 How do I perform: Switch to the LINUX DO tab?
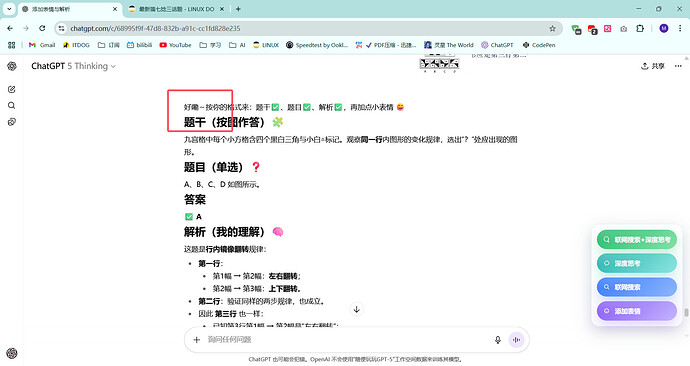176,9
